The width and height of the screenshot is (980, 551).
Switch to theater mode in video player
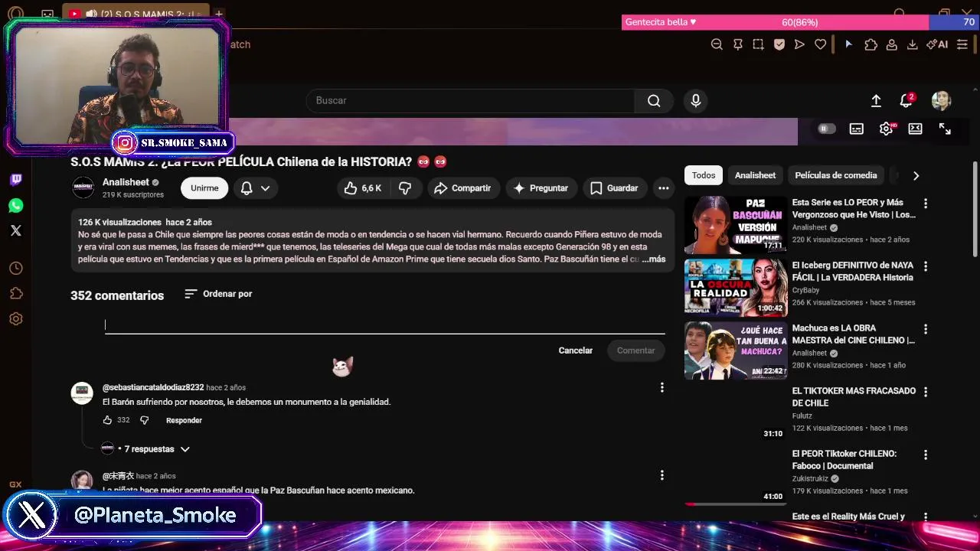tap(915, 129)
